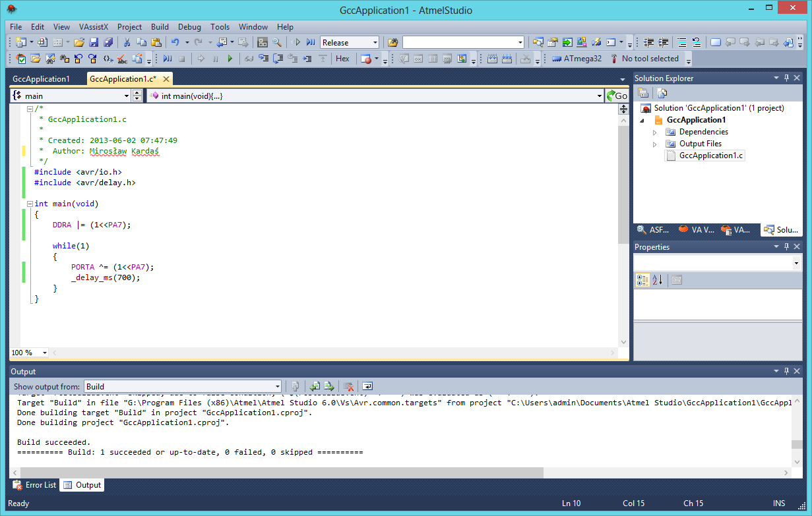The width and height of the screenshot is (812, 516).
Task: Click the Save All icon
Action: tap(108, 42)
